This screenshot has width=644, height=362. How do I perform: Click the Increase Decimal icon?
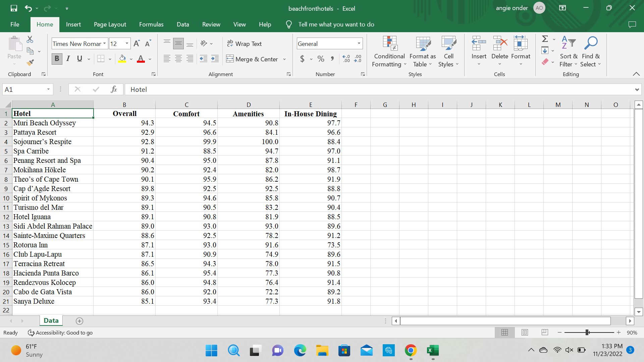point(346,59)
